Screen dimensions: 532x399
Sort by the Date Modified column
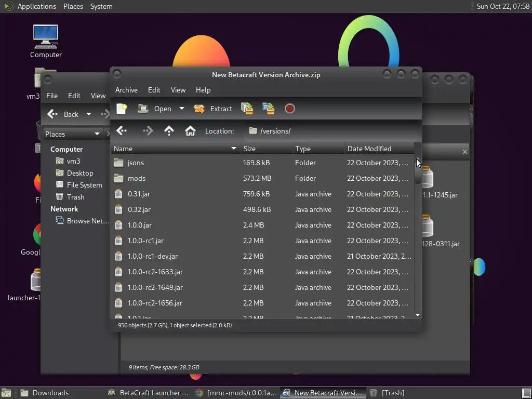pyautogui.click(x=379, y=149)
